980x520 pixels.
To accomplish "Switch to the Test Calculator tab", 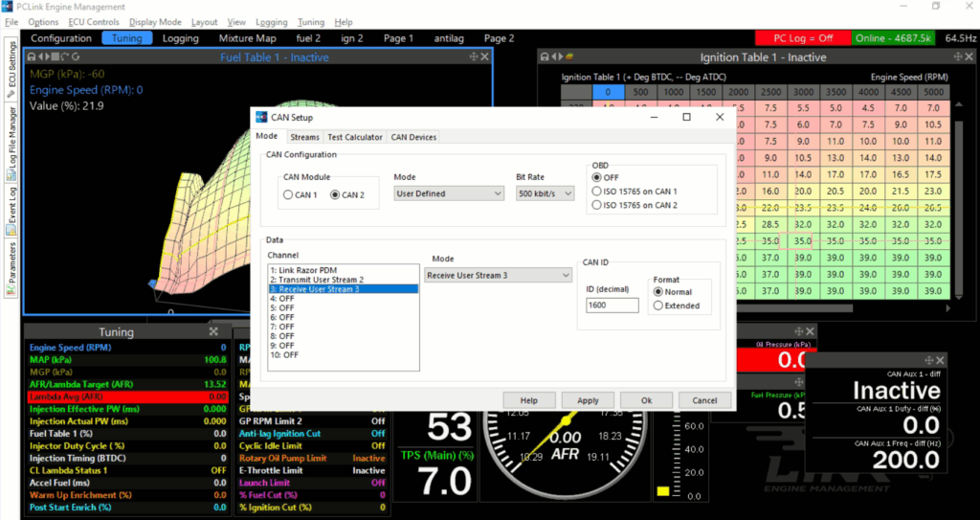I will pyautogui.click(x=355, y=137).
